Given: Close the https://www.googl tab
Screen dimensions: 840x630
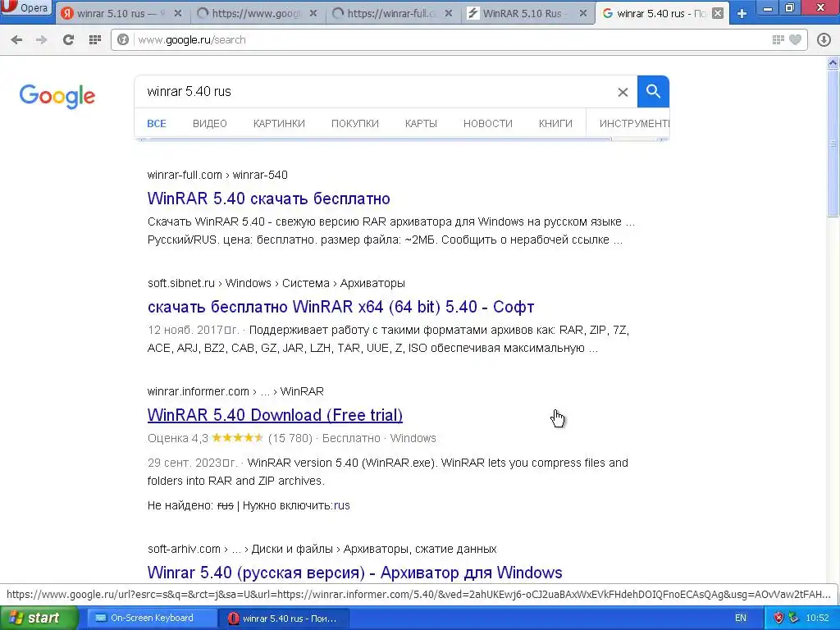Looking at the screenshot, I should (313, 13).
